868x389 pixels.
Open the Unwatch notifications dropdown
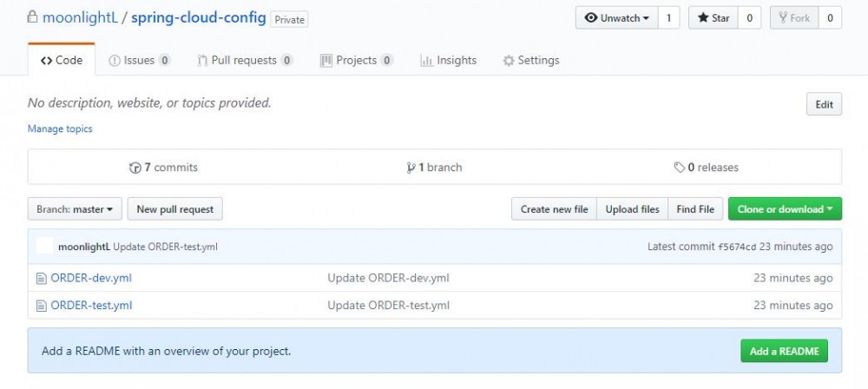(617, 17)
